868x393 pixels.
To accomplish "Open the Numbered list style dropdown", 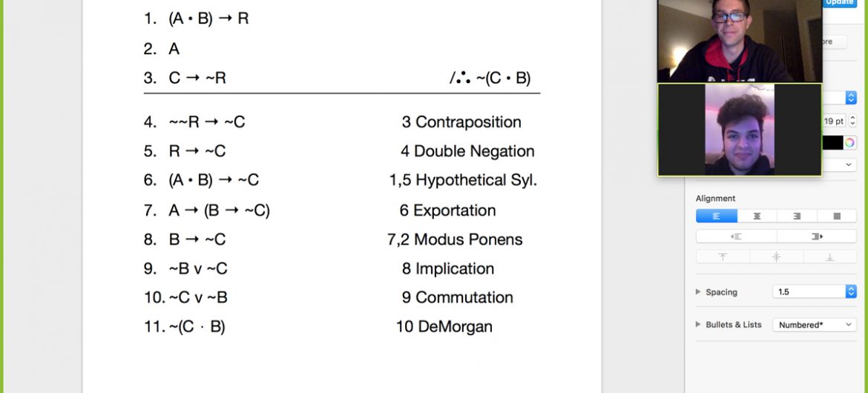I will (x=815, y=325).
